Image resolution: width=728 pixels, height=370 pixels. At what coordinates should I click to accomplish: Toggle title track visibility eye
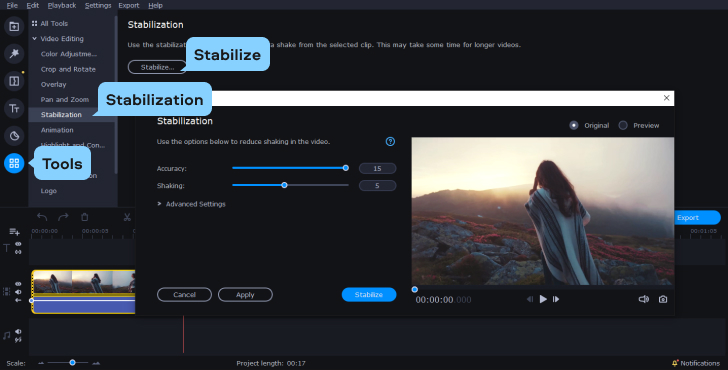point(18,244)
